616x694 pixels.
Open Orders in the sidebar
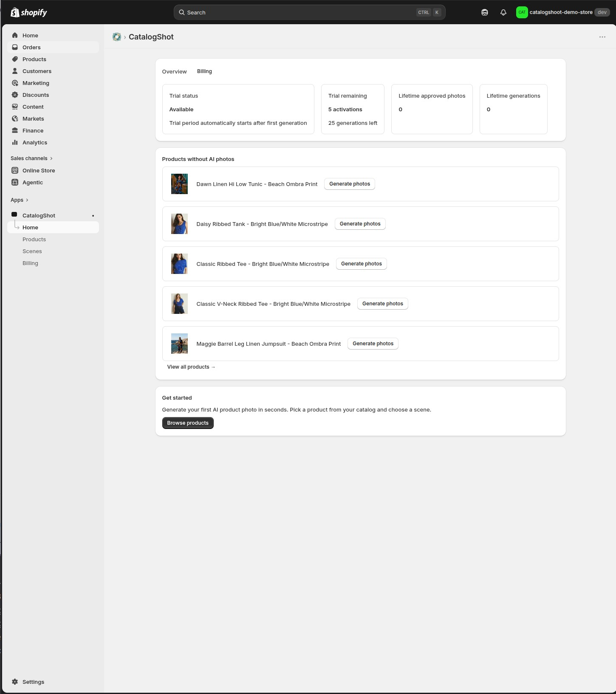pyautogui.click(x=53, y=47)
